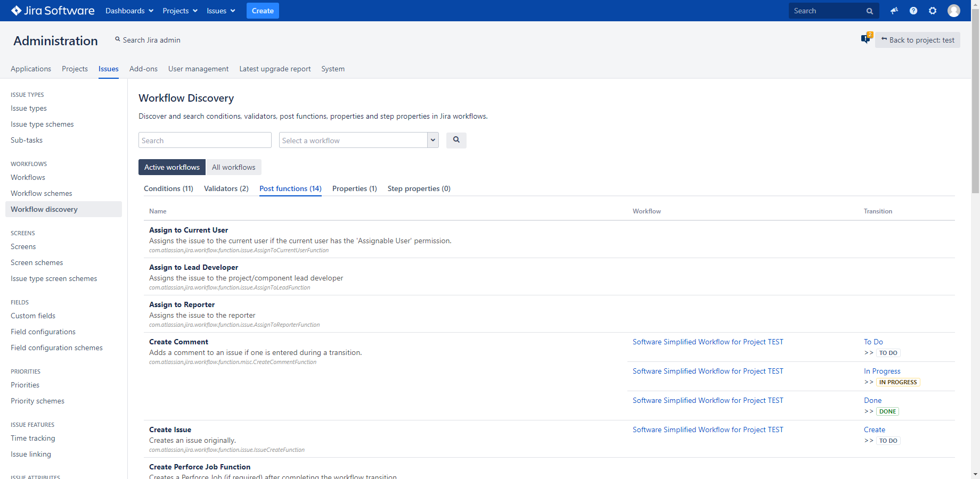
Task: Open Latest upgrade report tab
Action: coord(275,69)
